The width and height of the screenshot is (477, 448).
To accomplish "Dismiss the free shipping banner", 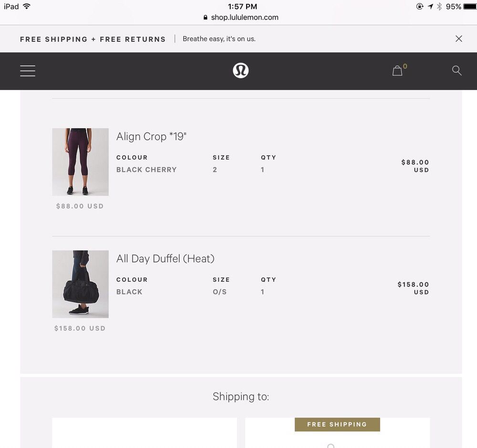I will [459, 39].
